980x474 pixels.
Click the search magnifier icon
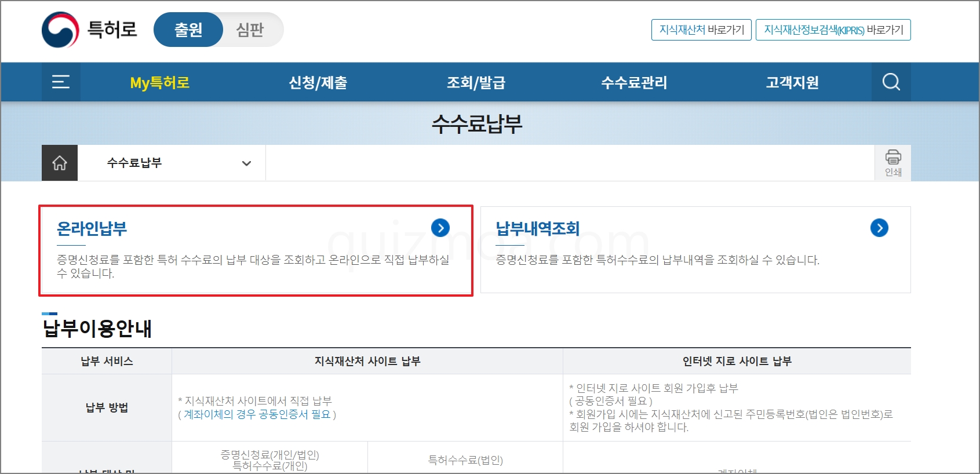click(891, 82)
